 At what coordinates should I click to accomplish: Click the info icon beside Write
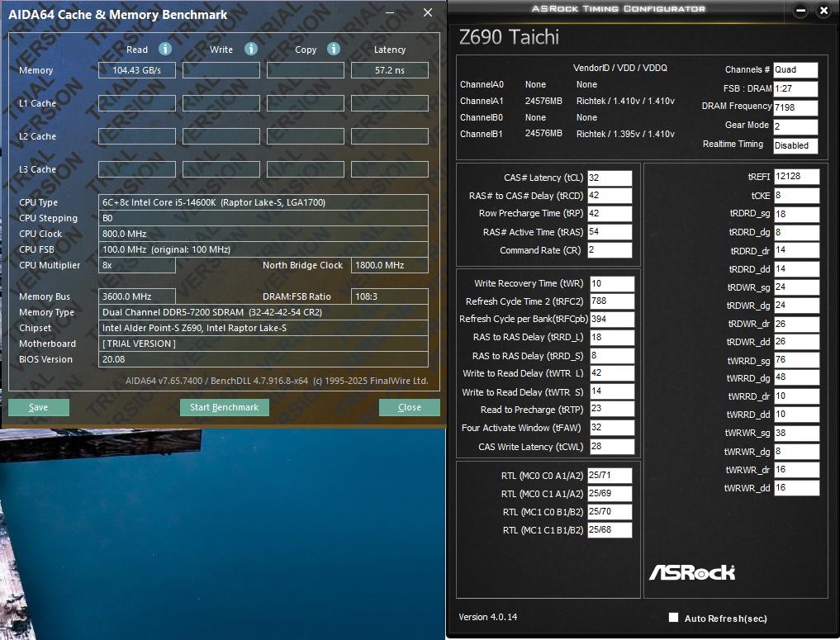(x=251, y=50)
